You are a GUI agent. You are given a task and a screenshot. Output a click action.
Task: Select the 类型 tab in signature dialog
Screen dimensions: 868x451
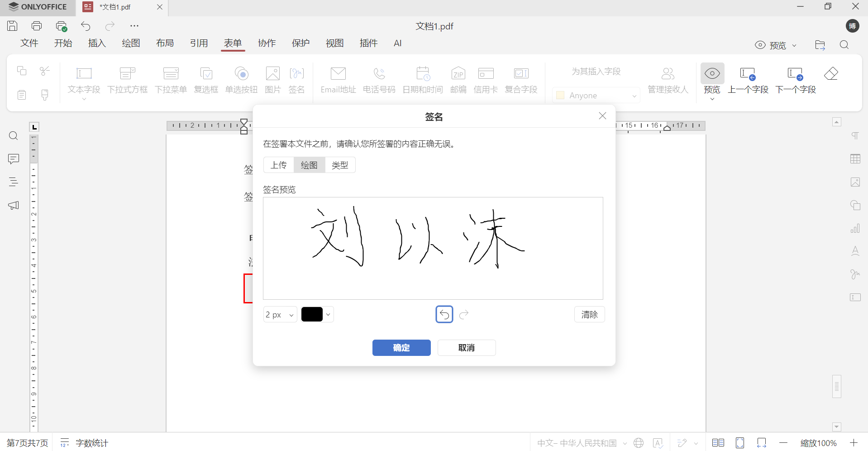[x=340, y=165]
